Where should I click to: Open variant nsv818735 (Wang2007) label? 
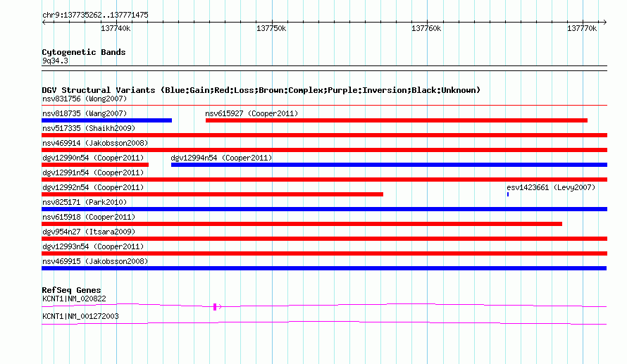(x=85, y=113)
